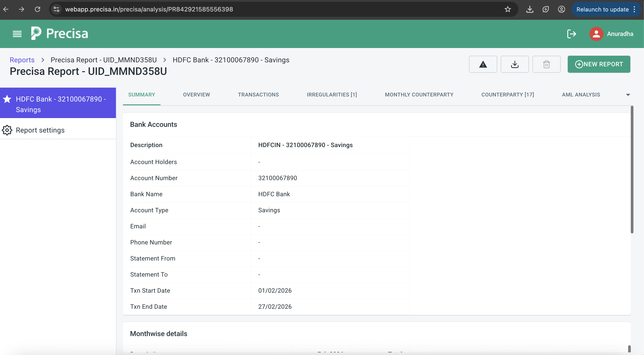Click the Bank Accounts heading
Viewport: 644px width, 355px height.
pos(153,124)
